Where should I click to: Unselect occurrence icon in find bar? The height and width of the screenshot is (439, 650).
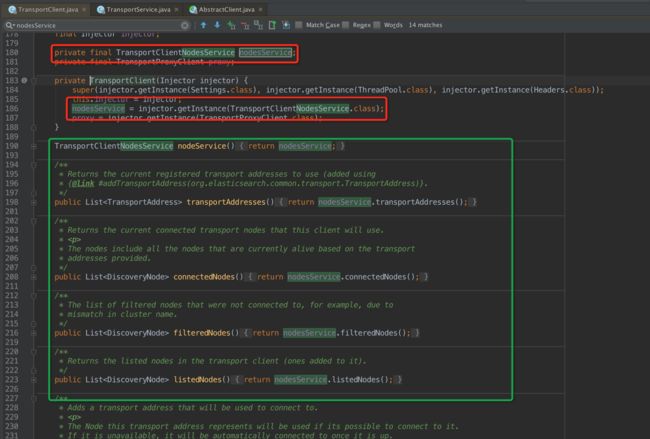point(245,26)
